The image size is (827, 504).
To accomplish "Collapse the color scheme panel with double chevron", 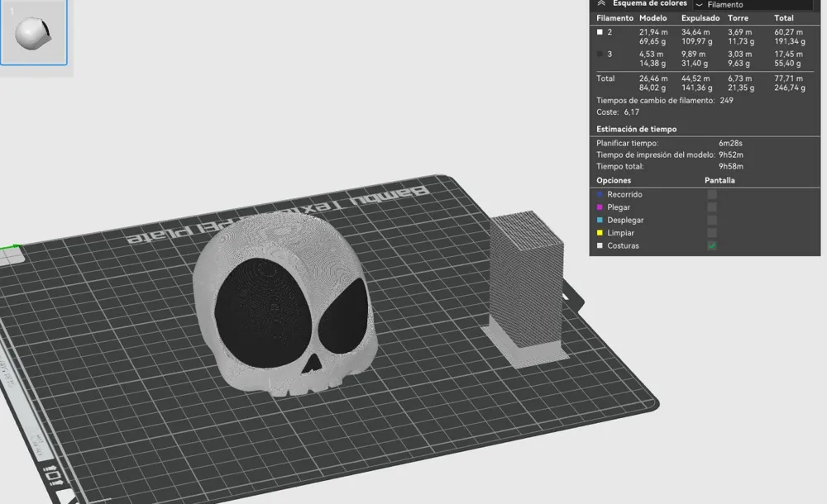I will tap(600, 3).
